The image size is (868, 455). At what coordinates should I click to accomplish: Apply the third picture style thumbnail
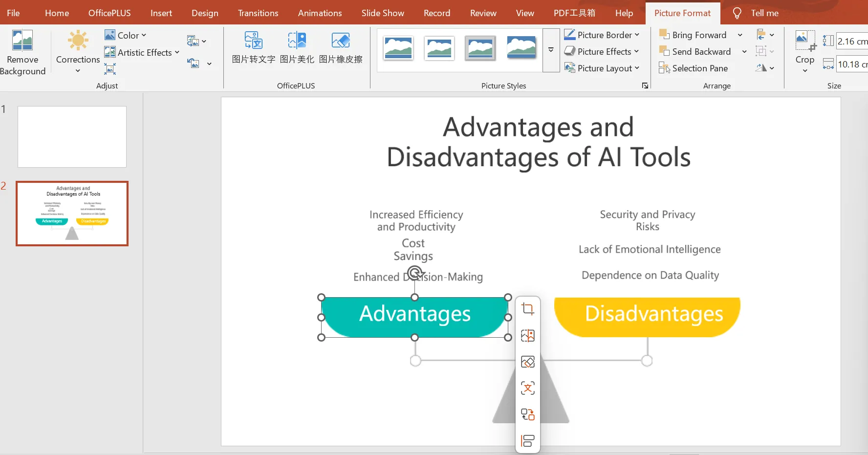[480, 48]
